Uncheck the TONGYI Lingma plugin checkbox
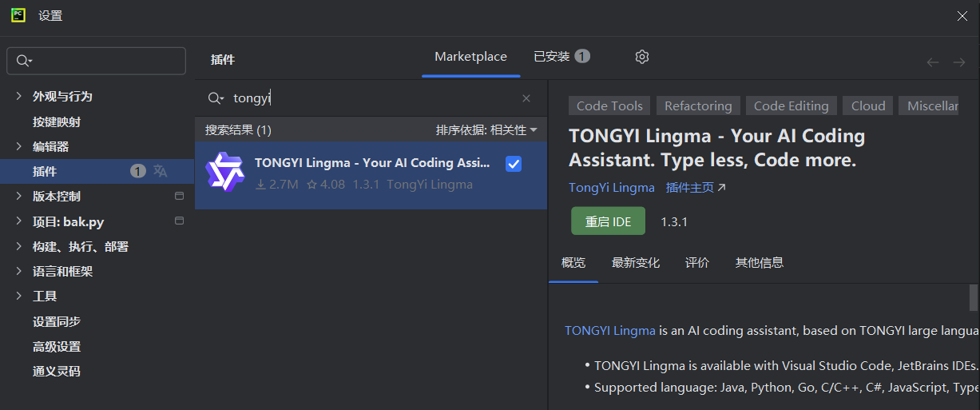 coord(514,164)
